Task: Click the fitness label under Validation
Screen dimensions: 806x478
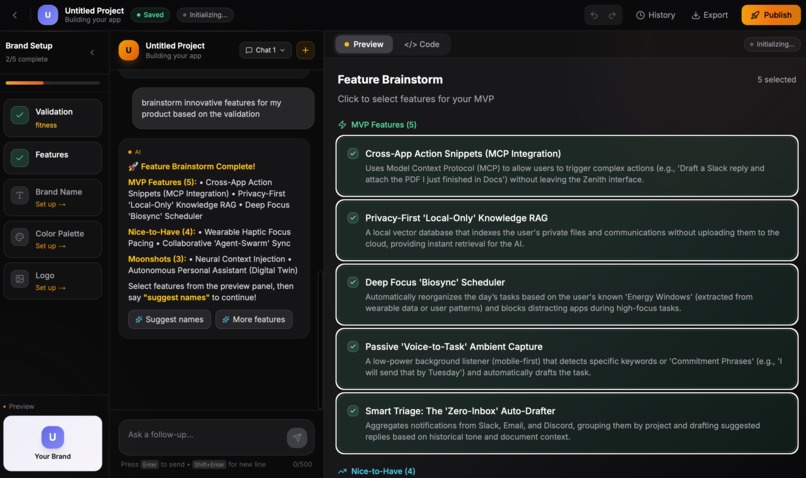Action: [46, 125]
